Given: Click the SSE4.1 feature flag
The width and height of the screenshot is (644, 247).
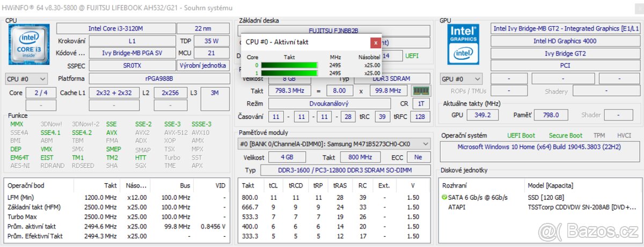Looking at the screenshot, I should click(50, 132).
